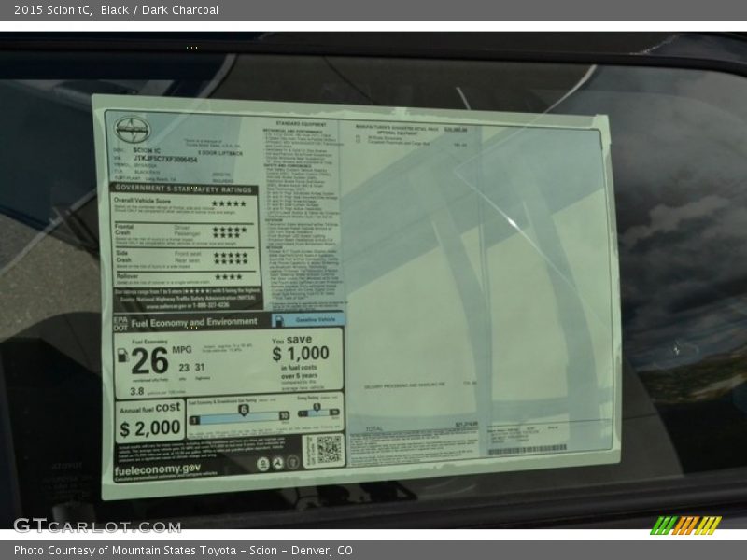Click the Rollover four-star rating
This screenshot has width=747, height=560.
(228, 276)
